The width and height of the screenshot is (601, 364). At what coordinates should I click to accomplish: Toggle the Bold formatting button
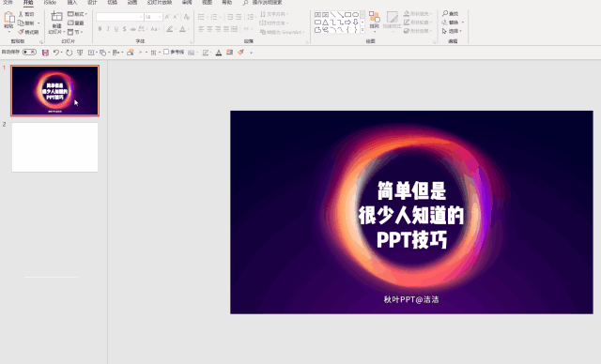coord(100,29)
